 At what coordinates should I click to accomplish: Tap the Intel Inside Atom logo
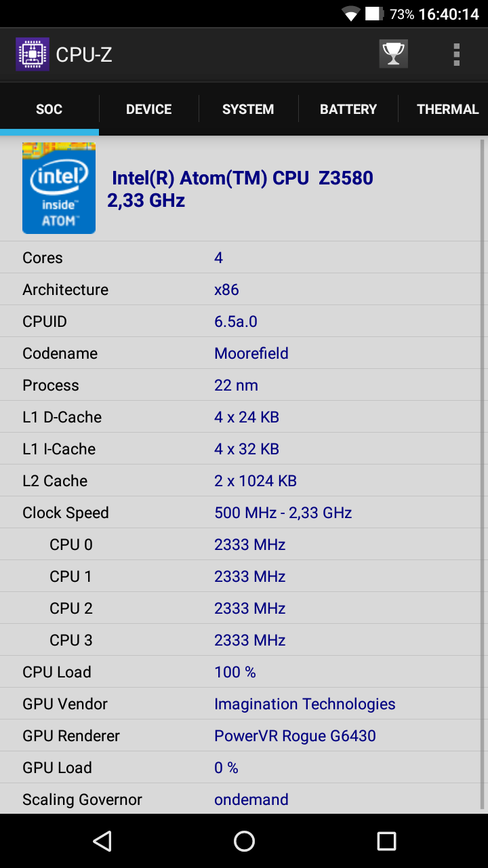tap(59, 188)
